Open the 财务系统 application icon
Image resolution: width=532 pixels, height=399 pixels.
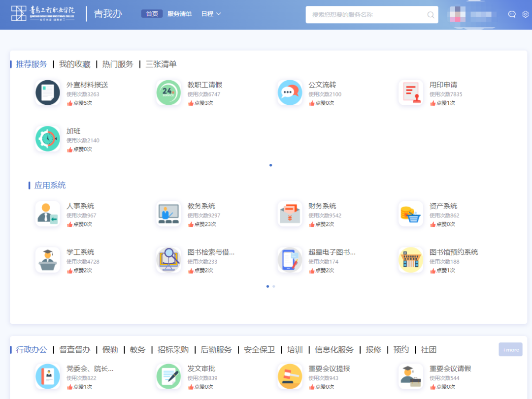[290, 213]
